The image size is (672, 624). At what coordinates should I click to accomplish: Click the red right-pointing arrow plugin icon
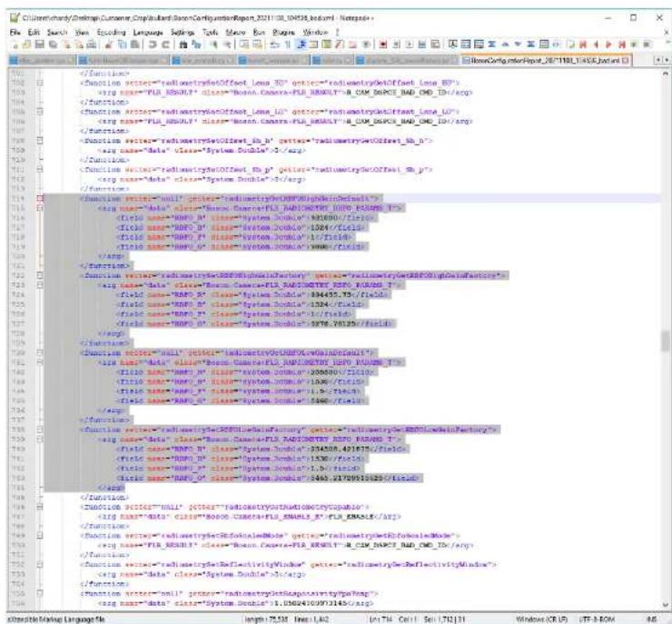[x=608, y=45]
